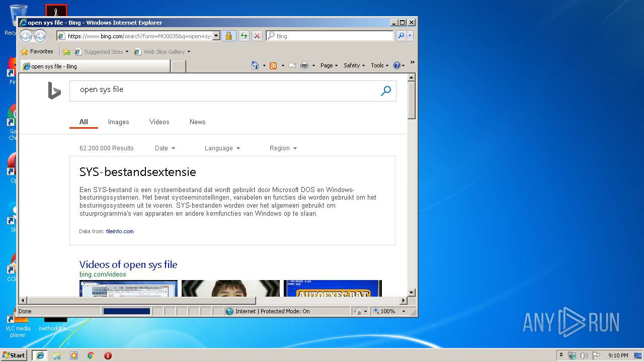Open the recent pages dropdown beside Forward
This screenshot has height=362, width=644.
pyautogui.click(x=51, y=36)
